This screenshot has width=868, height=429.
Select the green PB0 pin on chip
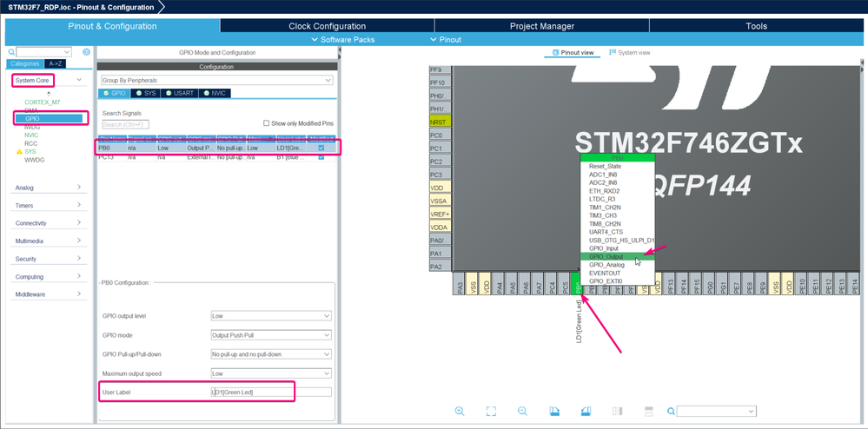pyautogui.click(x=578, y=283)
